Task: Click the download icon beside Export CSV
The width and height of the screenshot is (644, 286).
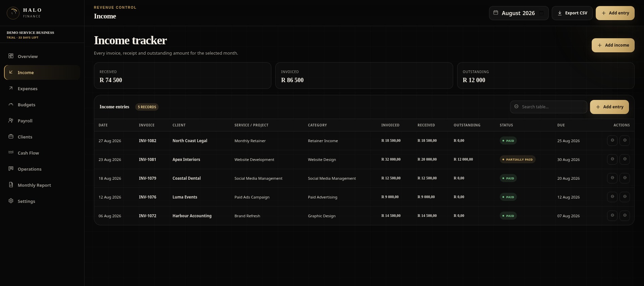Action: coord(559,13)
